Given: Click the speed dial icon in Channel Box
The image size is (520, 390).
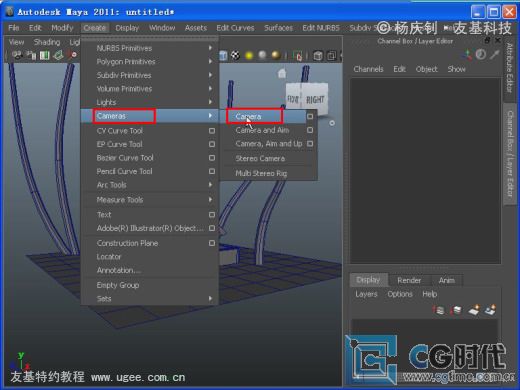Looking at the screenshot, I should coord(481,54).
